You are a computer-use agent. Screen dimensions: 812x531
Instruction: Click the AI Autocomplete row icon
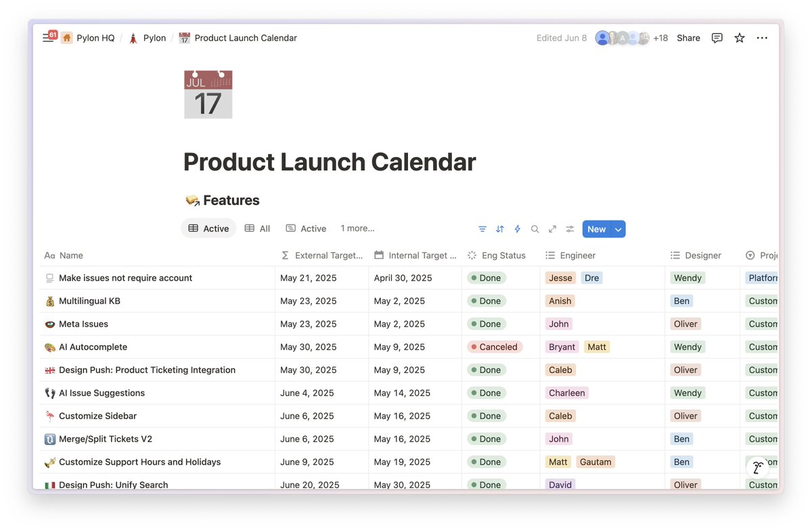point(49,347)
